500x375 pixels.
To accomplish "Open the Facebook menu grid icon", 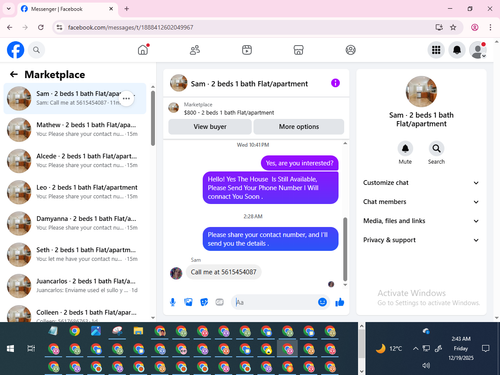I will pos(436,50).
